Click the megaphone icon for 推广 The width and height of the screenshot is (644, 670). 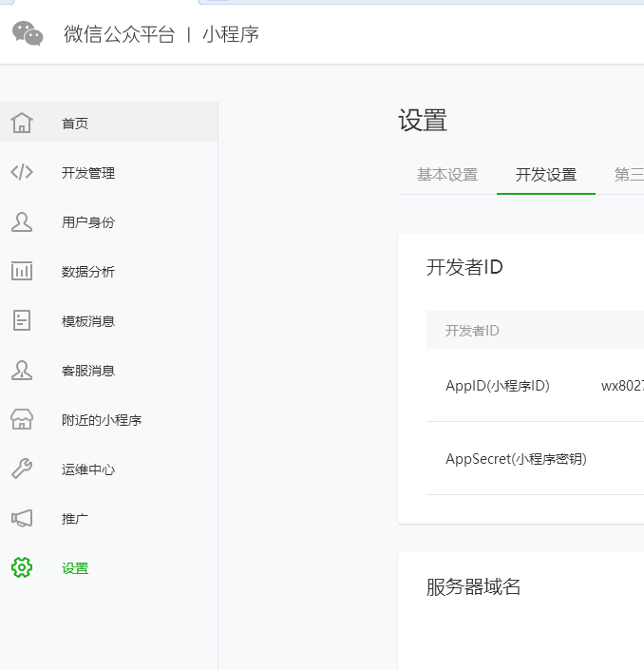tap(22, 518)
